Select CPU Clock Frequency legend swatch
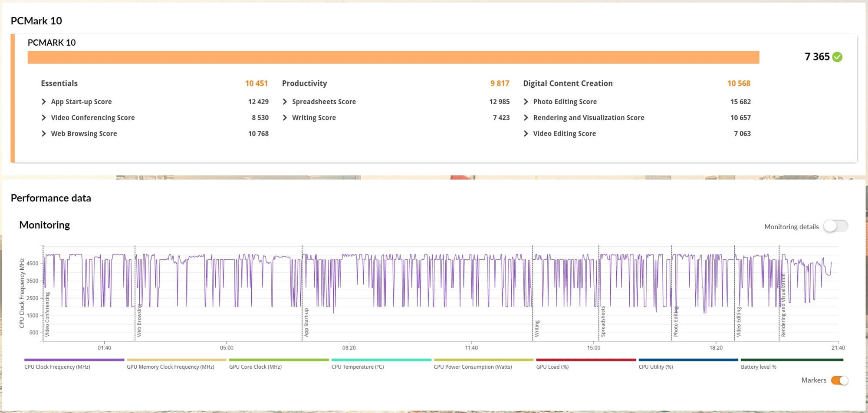This screenshot has height=413, width=868. coord(74,360)
